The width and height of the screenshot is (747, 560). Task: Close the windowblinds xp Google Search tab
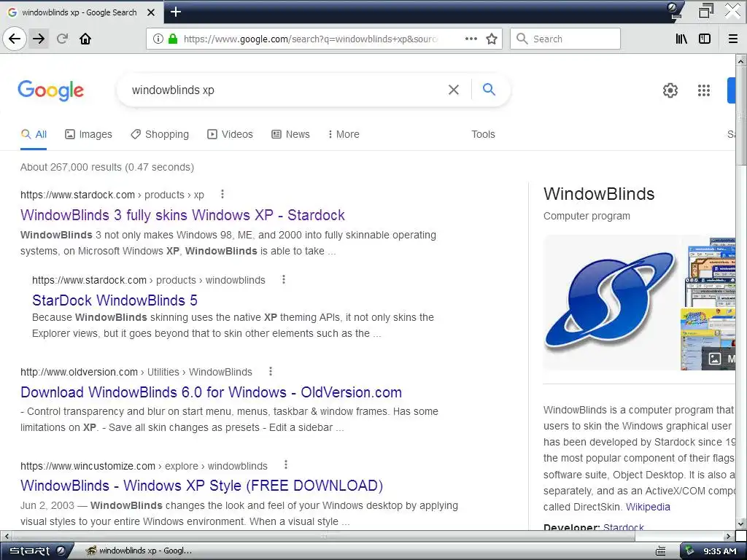151,12
